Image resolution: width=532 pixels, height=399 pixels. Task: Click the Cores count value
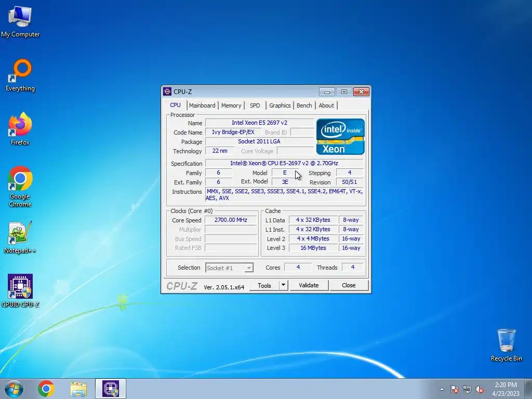(298, 268)
